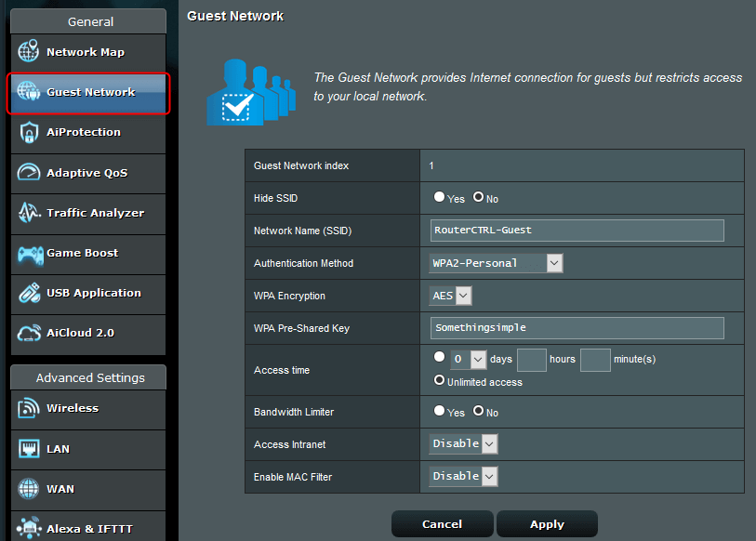Select Game Boost menu entry

[88, 255]
